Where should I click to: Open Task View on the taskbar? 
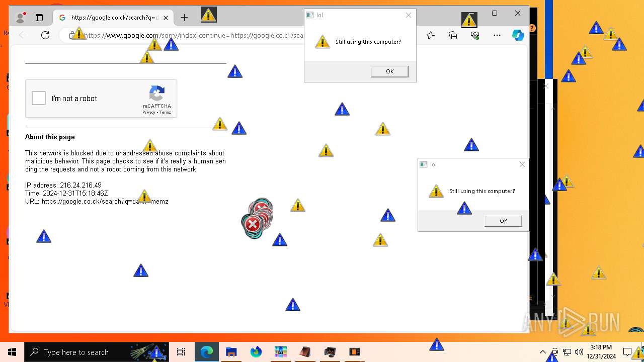[x=181, y=352]
